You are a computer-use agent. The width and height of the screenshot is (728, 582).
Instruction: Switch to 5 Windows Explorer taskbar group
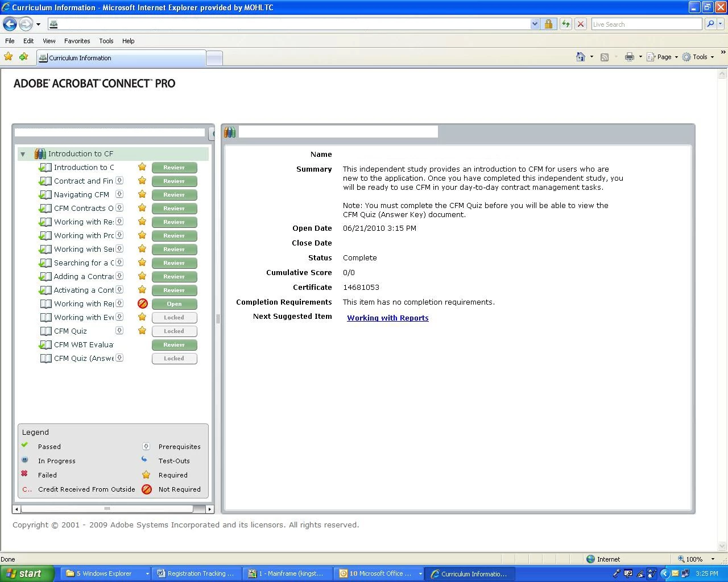pyautogui.click(x=107, y=573)
